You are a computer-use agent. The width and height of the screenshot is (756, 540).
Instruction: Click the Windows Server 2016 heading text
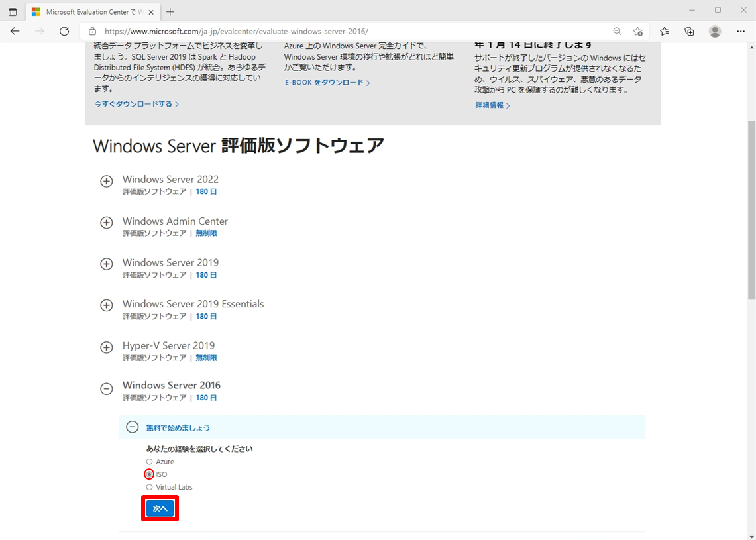(171, 385)
